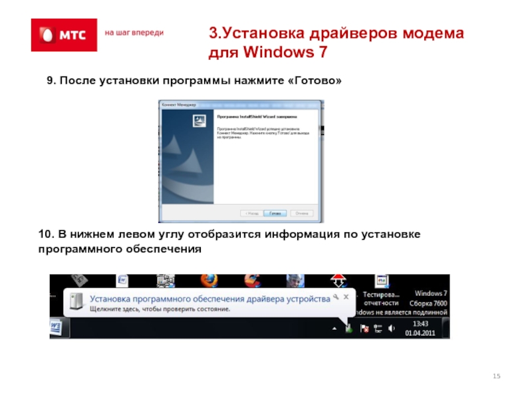Viewport: 532px width, 399px height.
Task: Click the device driver installation tray icon
Action: tap(348, 329)
